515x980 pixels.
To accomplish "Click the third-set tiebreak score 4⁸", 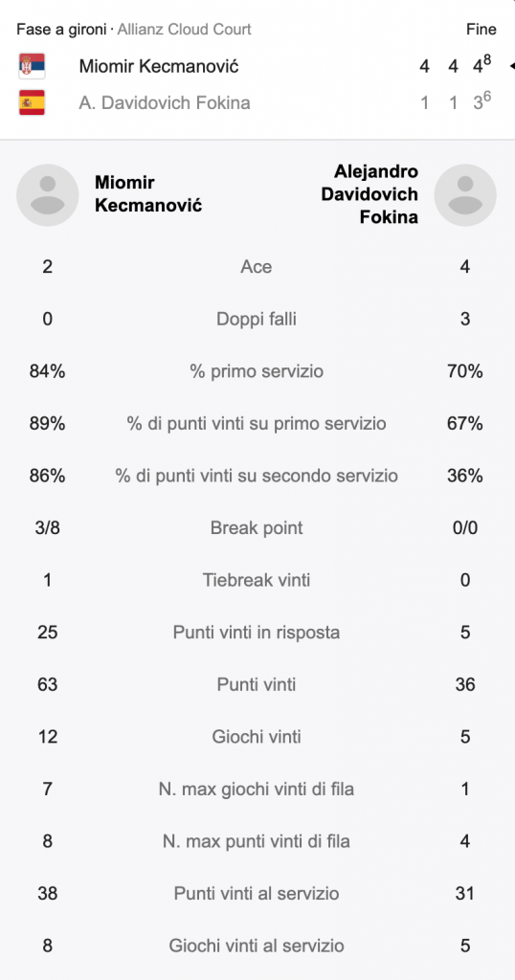I will coord(481,65).
